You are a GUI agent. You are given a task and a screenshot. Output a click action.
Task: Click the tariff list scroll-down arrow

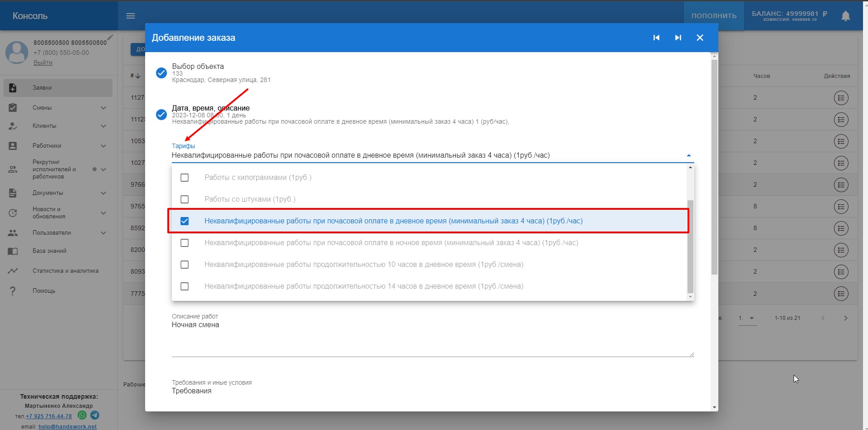pyautogui.click(x=690, y=297)
